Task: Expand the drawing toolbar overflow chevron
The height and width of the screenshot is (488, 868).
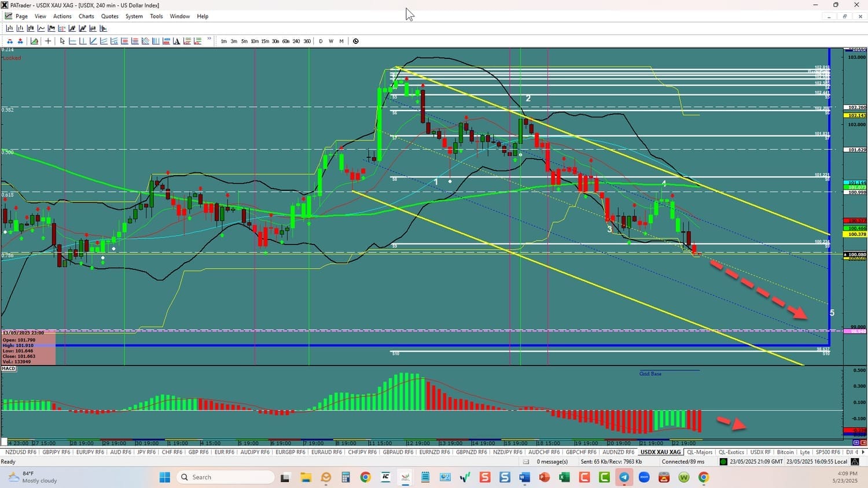Action: point(209,39)
